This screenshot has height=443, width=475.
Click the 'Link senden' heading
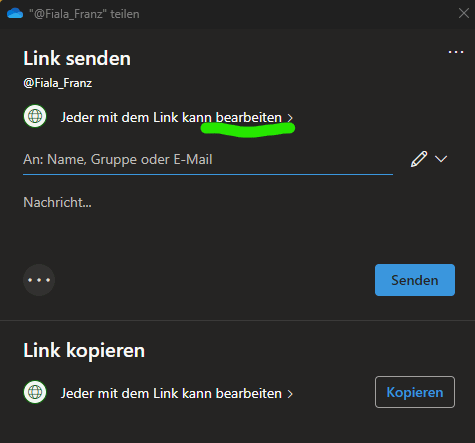[77, 59]
